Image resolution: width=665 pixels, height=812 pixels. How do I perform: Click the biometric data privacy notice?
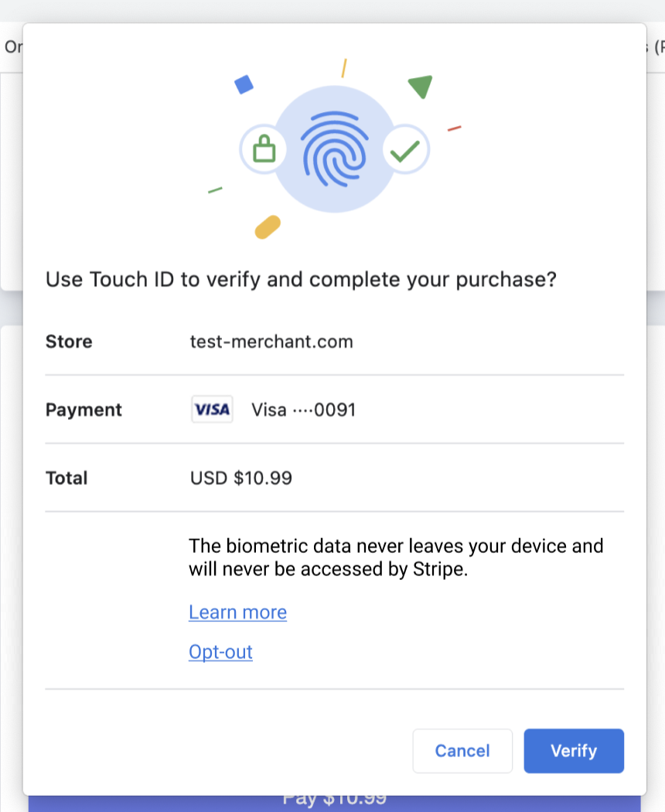396,558
